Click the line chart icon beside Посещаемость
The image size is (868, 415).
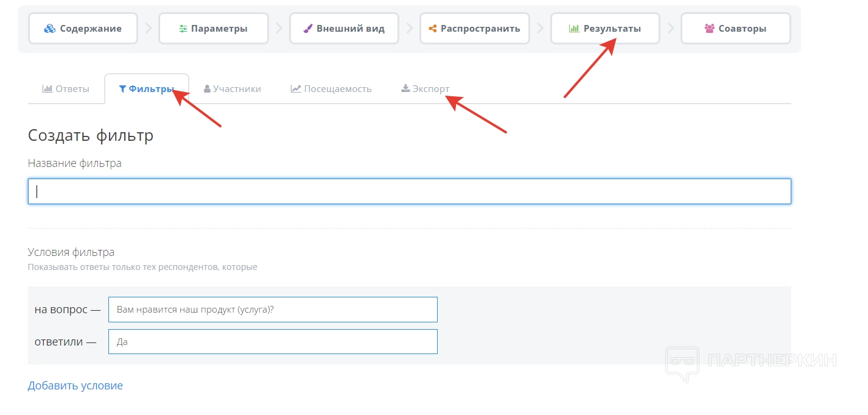296,89
